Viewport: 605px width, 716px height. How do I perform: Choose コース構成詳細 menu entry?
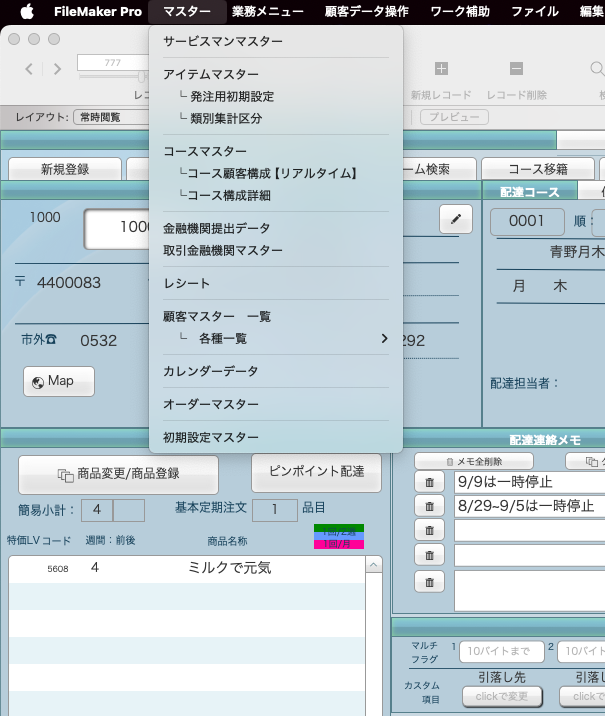pos(276,195)
